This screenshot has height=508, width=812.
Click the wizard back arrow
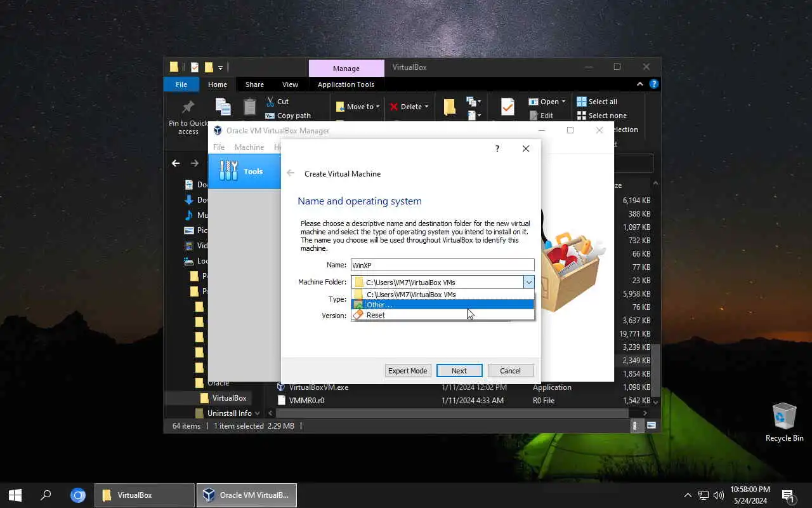[291, 173]
